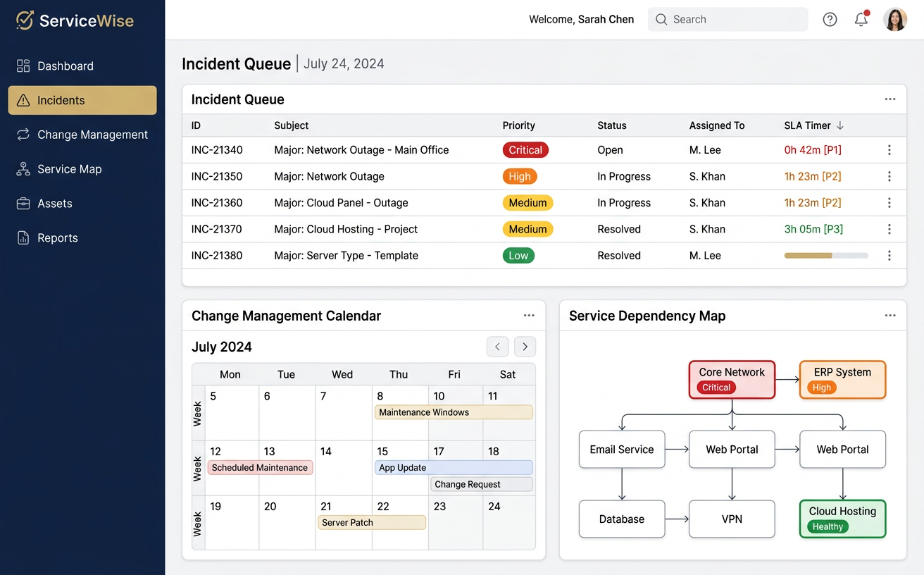Click Resolved status for INC-21370
This screenshot has height=575, width=924.
tap(619, 229)
